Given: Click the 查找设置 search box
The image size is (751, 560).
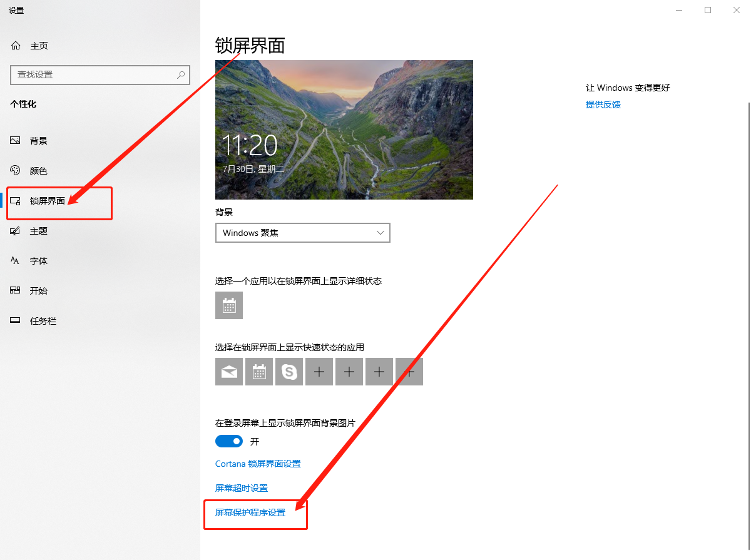Looking at the screenshot, I should click(x=100, y=74).
